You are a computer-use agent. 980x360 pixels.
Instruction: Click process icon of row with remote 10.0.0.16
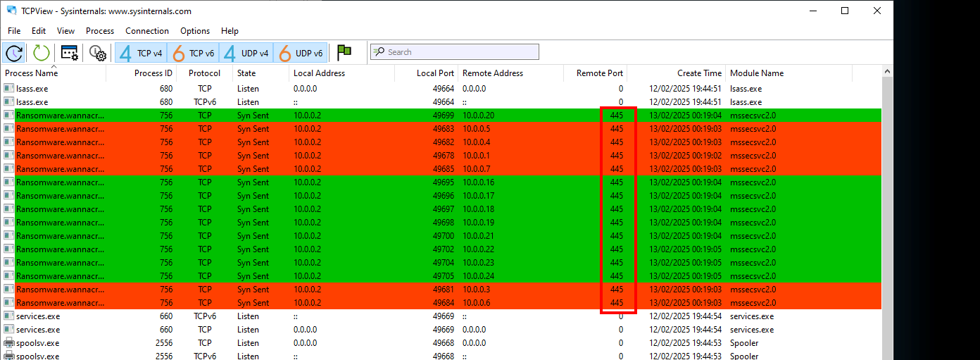pos(8,182)
